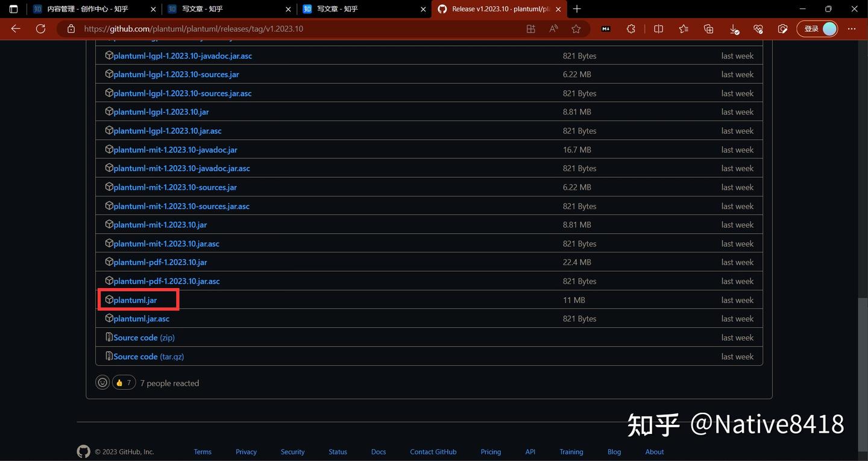Click the thumbs up reaction counter

click(x=124, y=381)
